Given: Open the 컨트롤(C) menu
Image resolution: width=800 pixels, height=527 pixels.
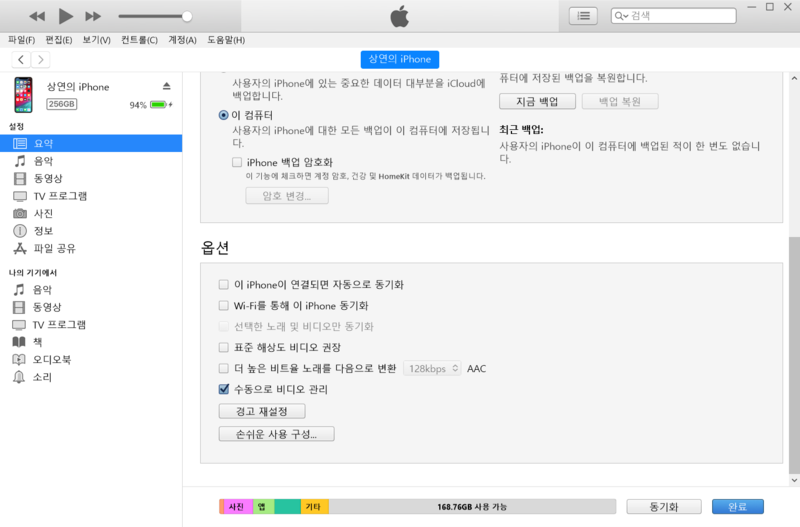Looking at the screenshot, I should pos(139,40).
